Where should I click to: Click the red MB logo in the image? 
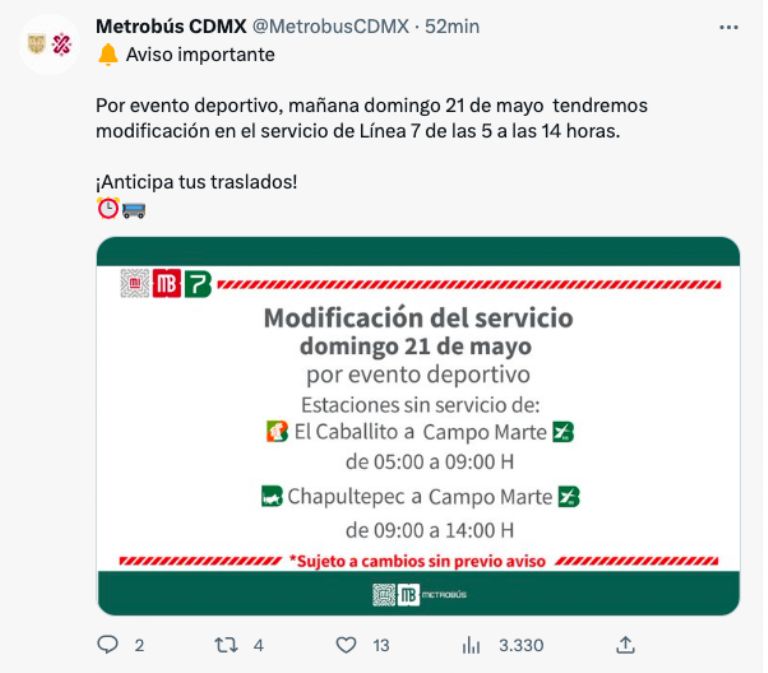coord(167,284)
